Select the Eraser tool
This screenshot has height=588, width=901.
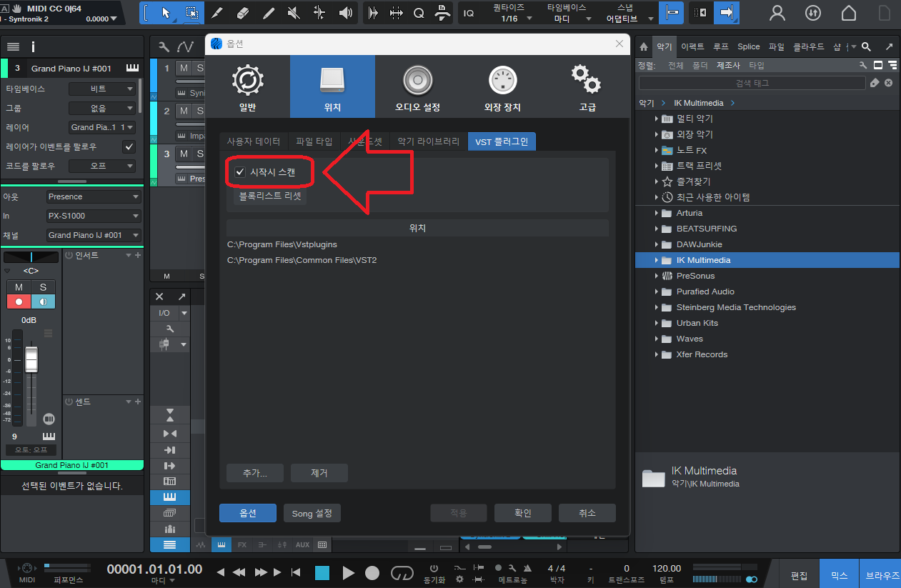[243, 13]
